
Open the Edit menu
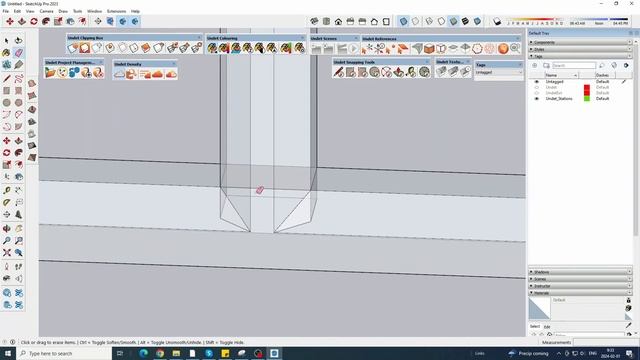click(17, 11)
